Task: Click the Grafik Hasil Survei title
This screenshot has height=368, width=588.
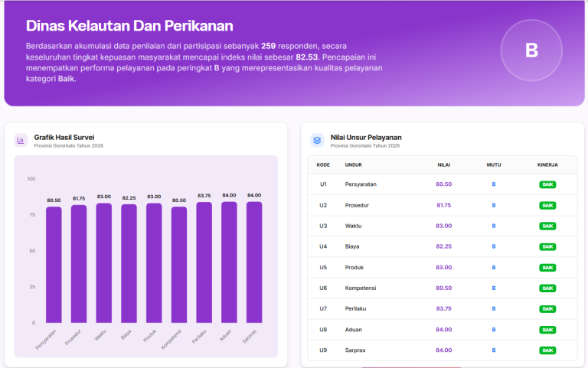Action: tap(64, 138)
